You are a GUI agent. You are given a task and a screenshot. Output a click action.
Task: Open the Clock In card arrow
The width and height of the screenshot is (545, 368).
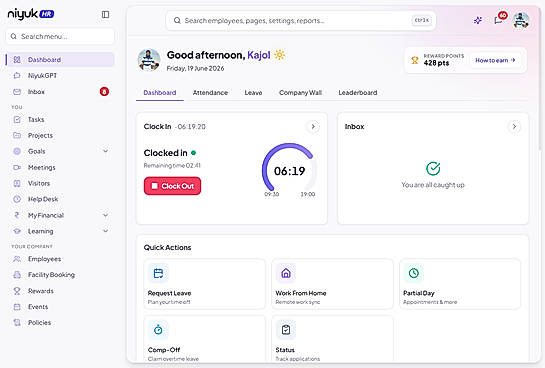tap(313, 127)
